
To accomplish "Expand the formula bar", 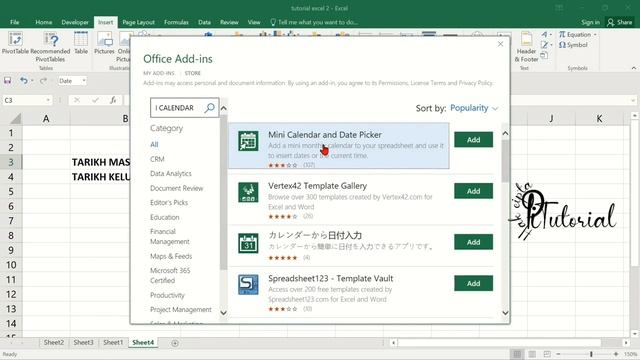I will tap(633, 100).
